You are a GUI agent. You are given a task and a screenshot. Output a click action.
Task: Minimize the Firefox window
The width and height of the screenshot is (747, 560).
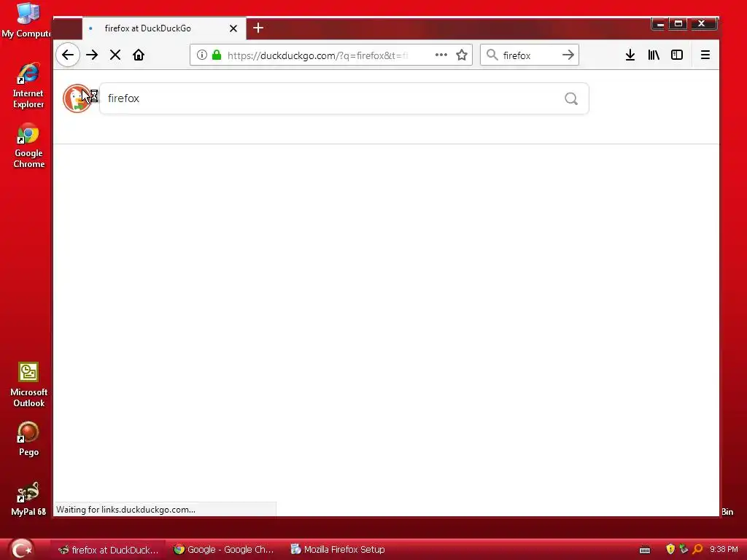[x=659, y=24]
